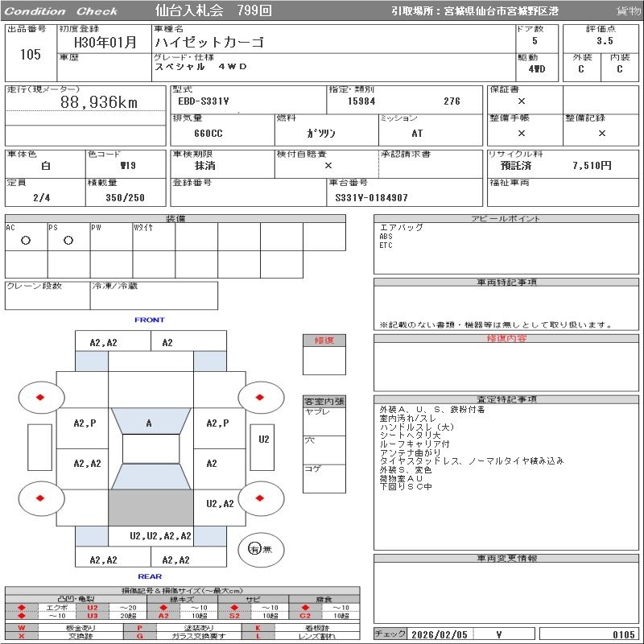Viewport: 644px width, 644px height.
Task: Click the check date 2026/02/05 field
Action: click(x=440, y=634)
